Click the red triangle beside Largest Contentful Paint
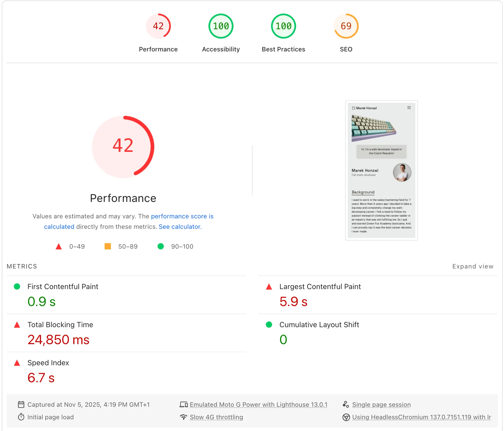Image resolution: width=504 pixels, height=431 pixels. tap(269, 286)
